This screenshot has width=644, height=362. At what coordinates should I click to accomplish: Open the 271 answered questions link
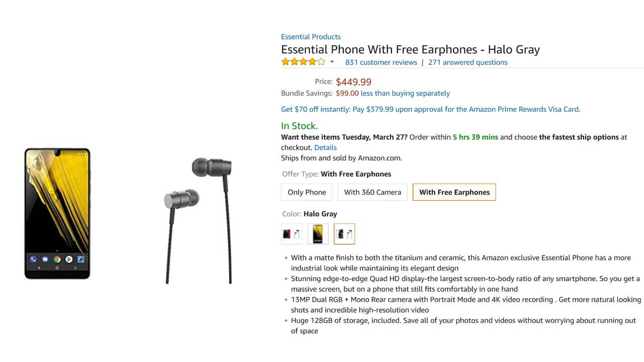[468, 62]
